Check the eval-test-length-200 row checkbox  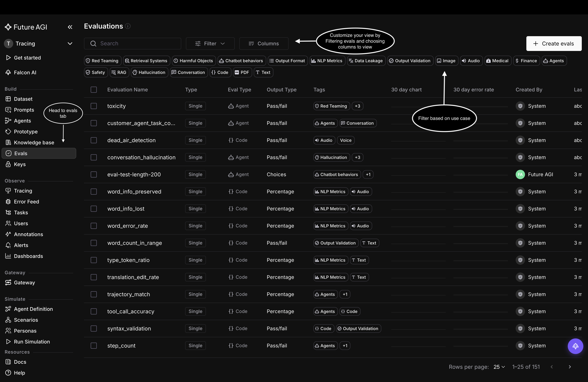pos(94,174)
